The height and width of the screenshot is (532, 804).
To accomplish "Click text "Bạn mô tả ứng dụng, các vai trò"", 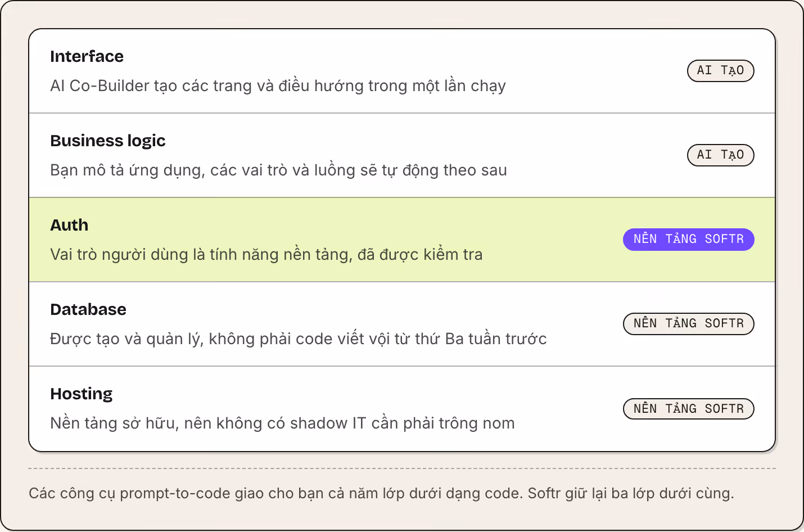I will 169,170.
